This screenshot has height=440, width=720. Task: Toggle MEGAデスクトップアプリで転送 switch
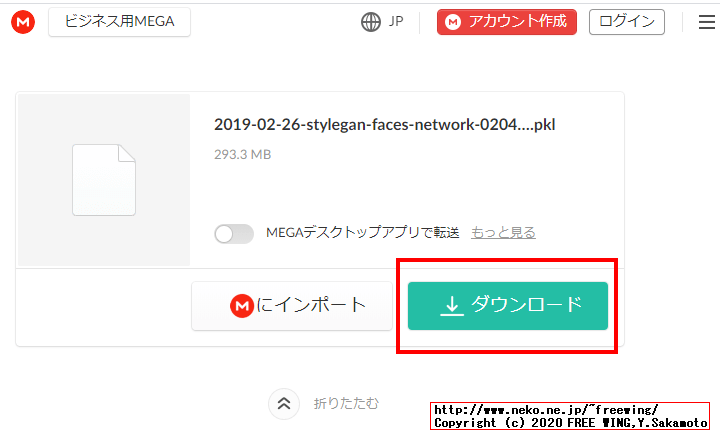[234, 233]
